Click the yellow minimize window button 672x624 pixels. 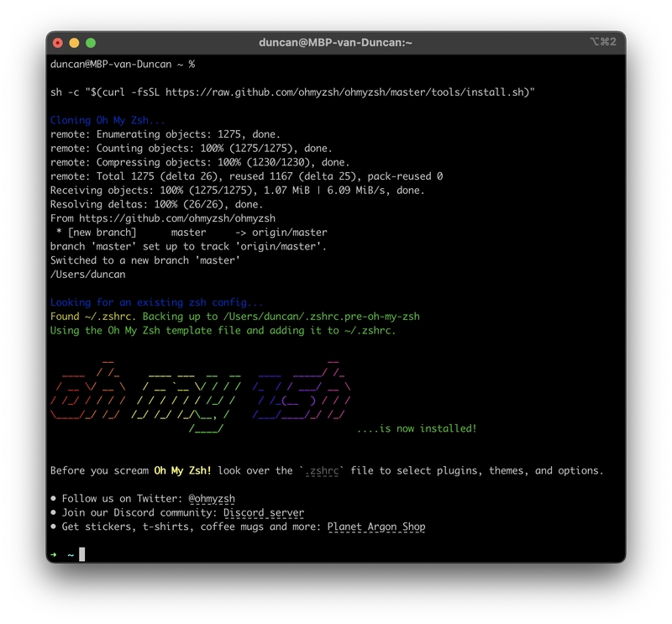[x=74, y=43]
